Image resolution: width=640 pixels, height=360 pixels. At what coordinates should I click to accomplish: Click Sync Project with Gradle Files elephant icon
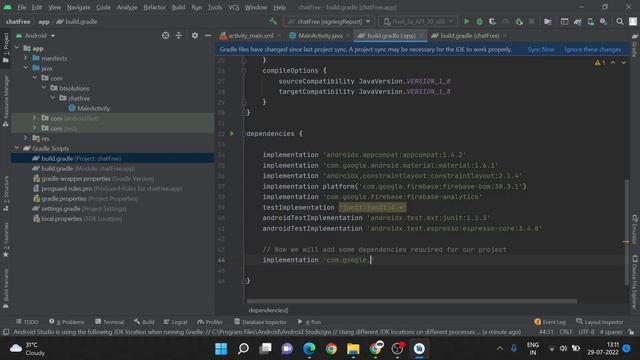point(578,21)
